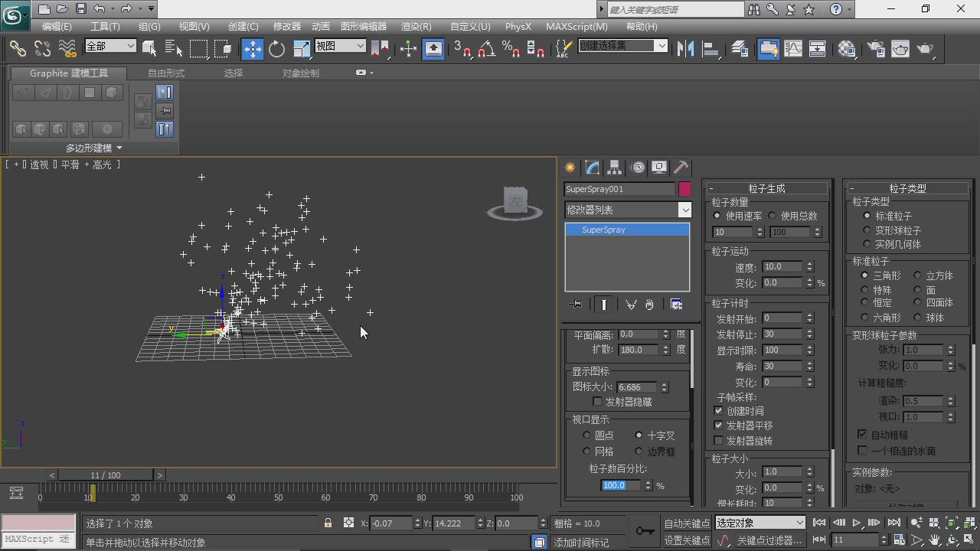This screenshot has width=980, height=551.
Task: Switch to the Object Paint (对象绘制) tab
Action: pyautogui.click(x=301, y=73)
